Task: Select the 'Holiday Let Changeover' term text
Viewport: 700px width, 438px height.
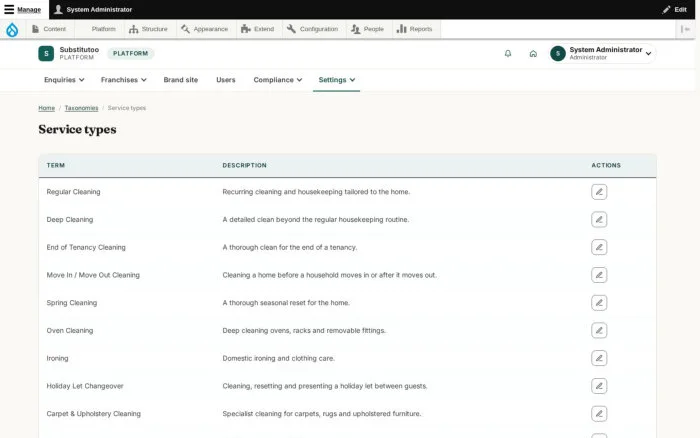Action: pyautogui.click(x=85, y=386)
